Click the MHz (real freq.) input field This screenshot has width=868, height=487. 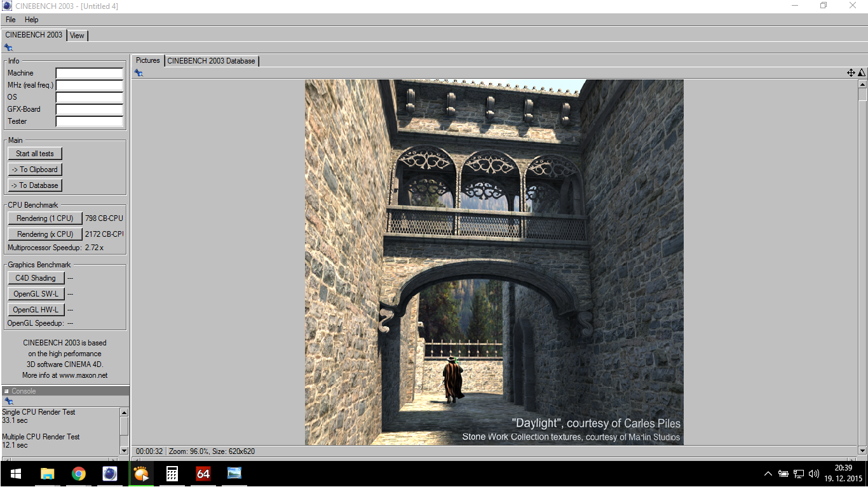[90, 85]
